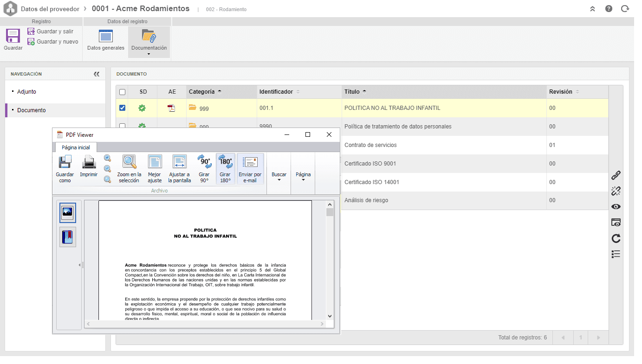Tick the select-all checkbox in table header

(122, 92)
